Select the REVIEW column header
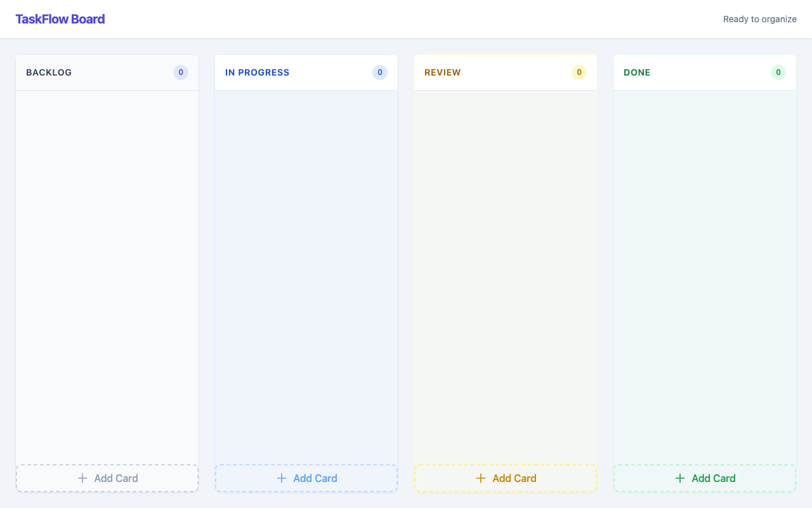 (x=442, y=72)
